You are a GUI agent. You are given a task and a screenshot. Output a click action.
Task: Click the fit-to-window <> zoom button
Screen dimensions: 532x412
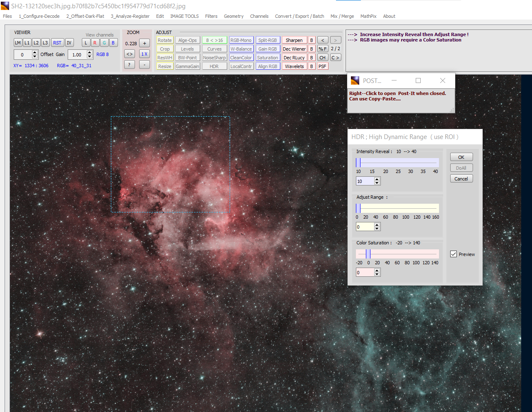(130, 54)
